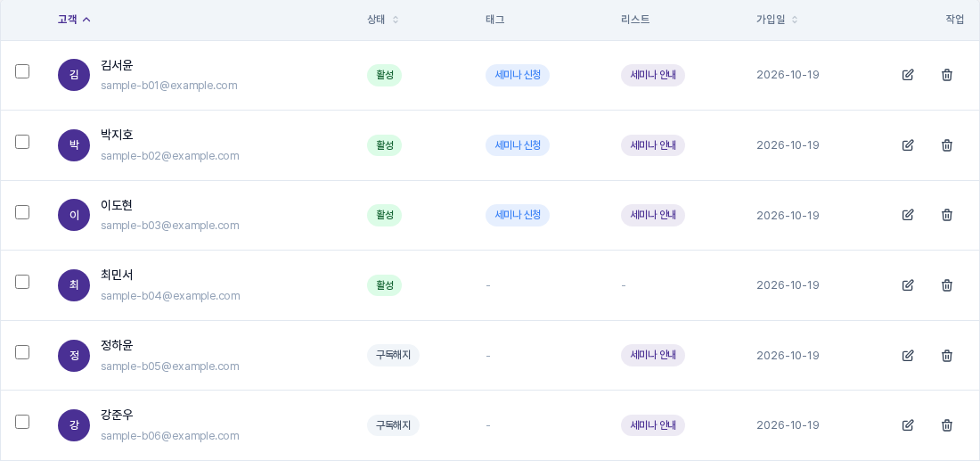Click the 태그 column header
This screenshot has width=980, height=461.
[x=495, y=20]
